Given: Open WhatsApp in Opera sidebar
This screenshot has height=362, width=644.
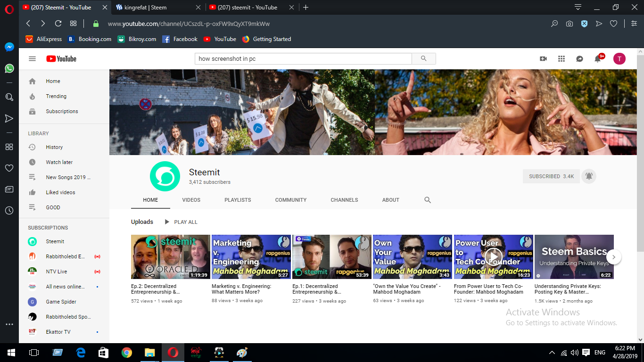Looking at the screenshot, I should point(9,68).
